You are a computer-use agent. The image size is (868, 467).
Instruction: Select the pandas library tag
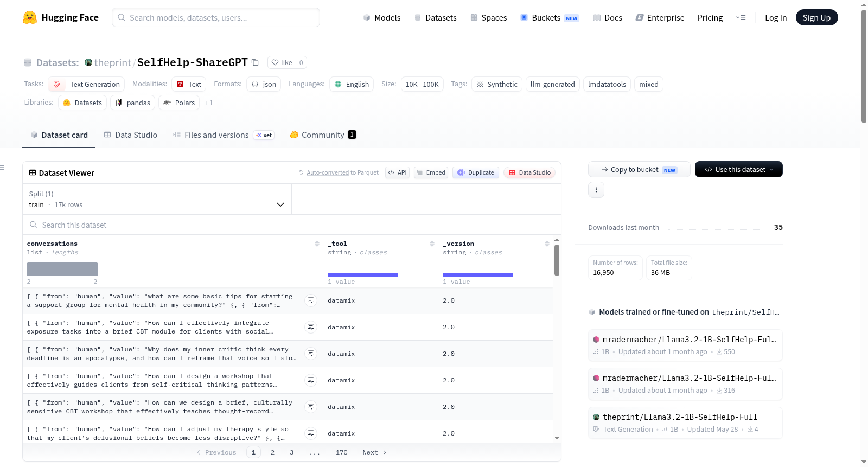133,103
